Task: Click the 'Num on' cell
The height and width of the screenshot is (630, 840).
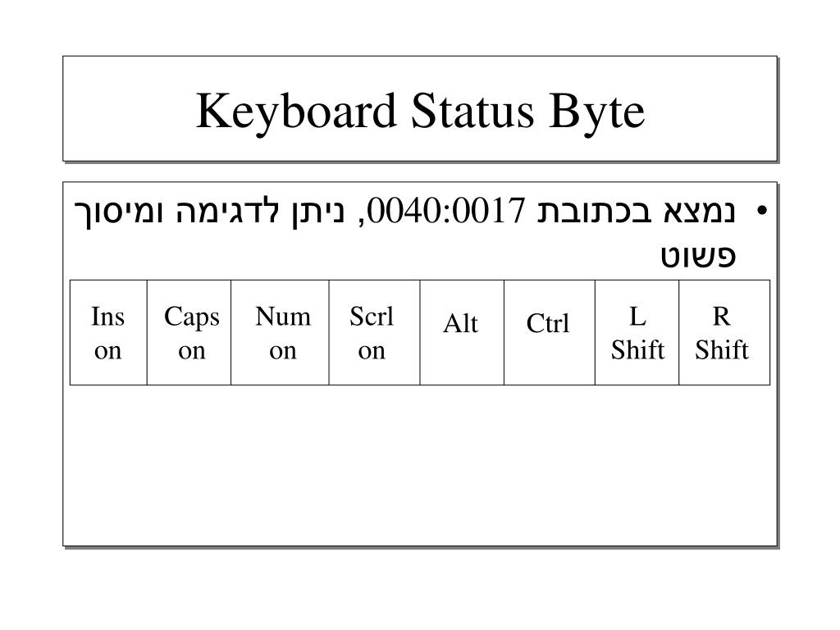Action: [281, 332]
